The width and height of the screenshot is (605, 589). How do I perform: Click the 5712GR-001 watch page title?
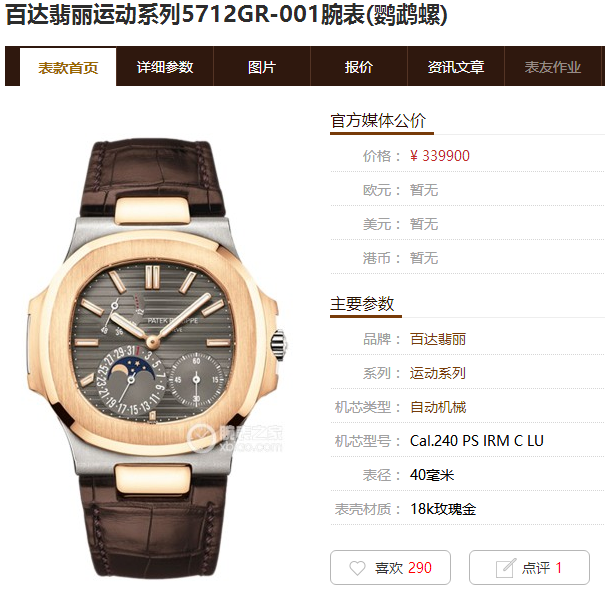point(226,15)
